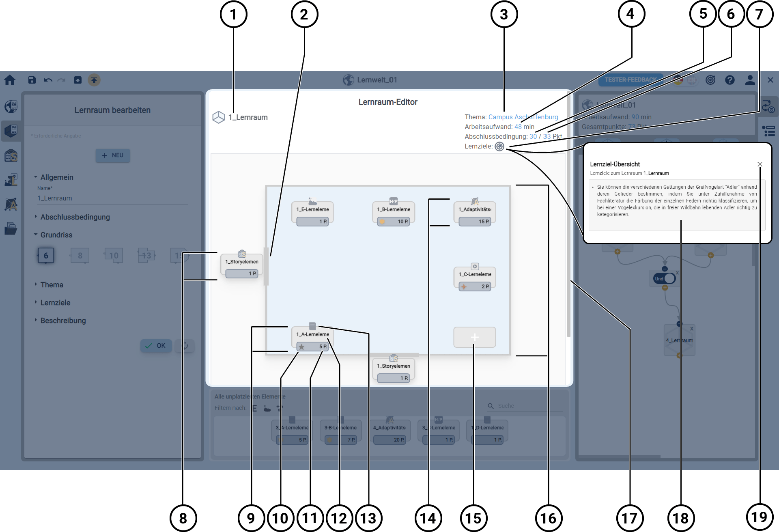This screenshot has width=779, height=532.
Task: Select the 1_E-Lernelement card
Action: pyautogui.click(x=312, y=212)
